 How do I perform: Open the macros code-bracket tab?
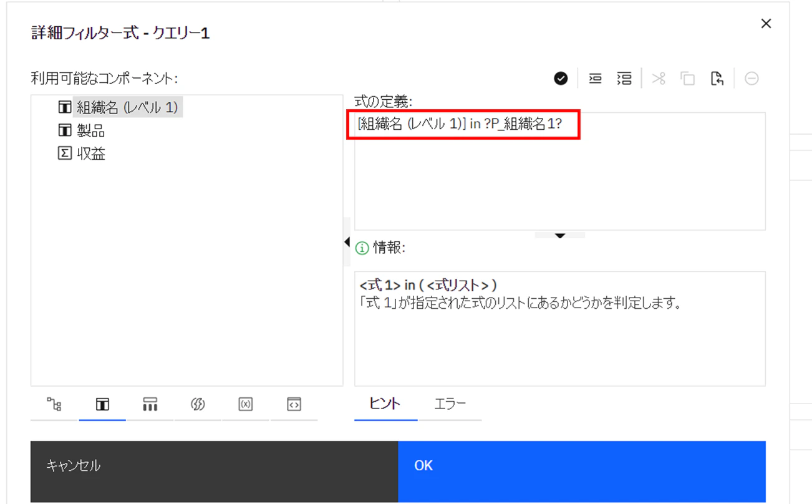click(294, 405)
